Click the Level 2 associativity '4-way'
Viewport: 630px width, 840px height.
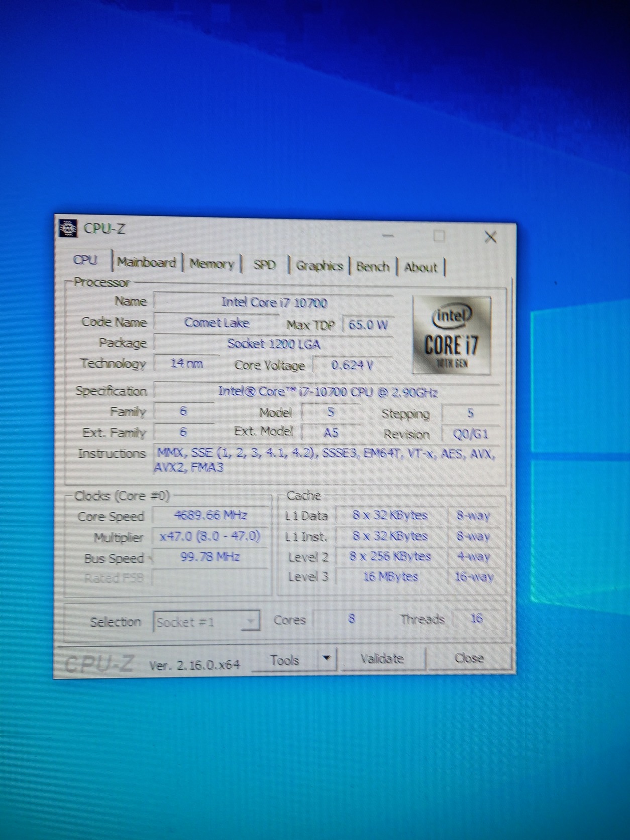pos(474,556)
